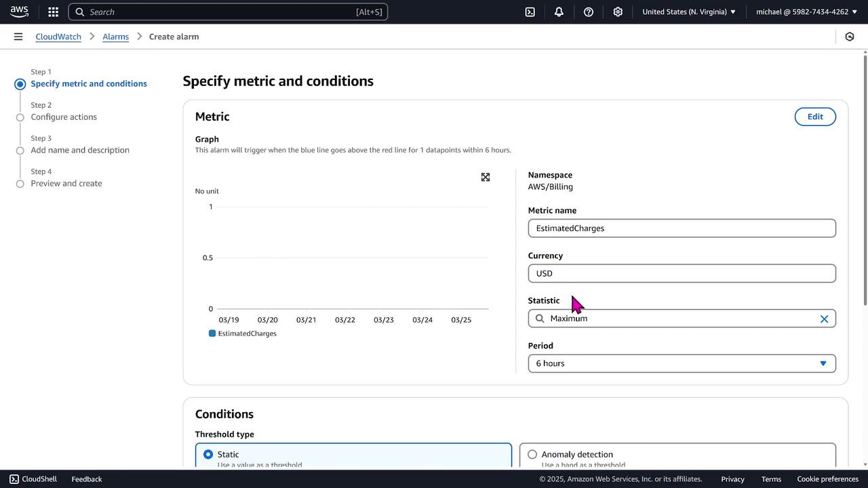Open the settings gear icon

[x=618, y=12]
